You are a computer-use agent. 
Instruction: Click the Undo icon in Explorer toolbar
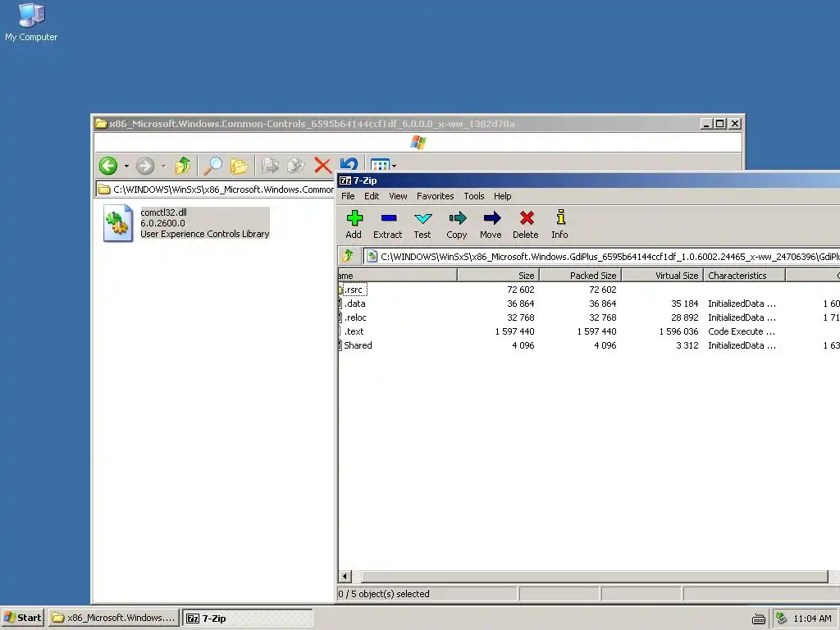[348, 164]
